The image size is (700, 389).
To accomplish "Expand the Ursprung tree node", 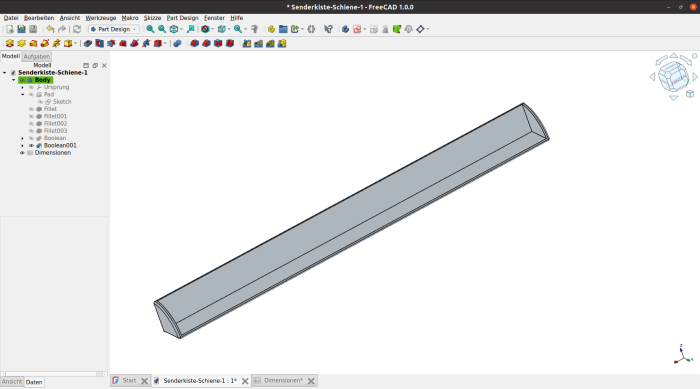I will click(x=23, y=87).
